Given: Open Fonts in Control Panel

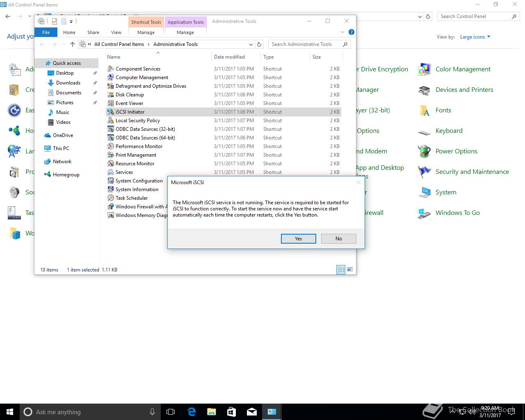Looking at the screenshot, I should click(x=435, y=110).
